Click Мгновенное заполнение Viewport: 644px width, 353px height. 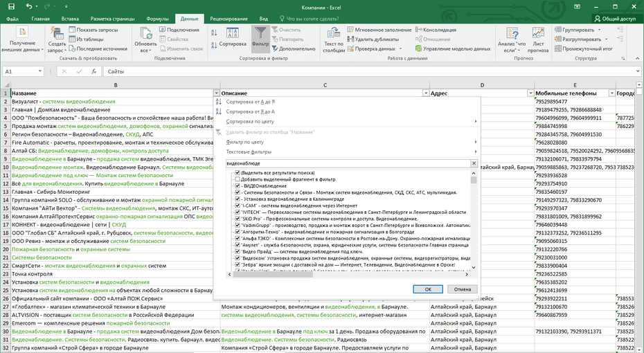pyautogui.click(x=379, y=30)
